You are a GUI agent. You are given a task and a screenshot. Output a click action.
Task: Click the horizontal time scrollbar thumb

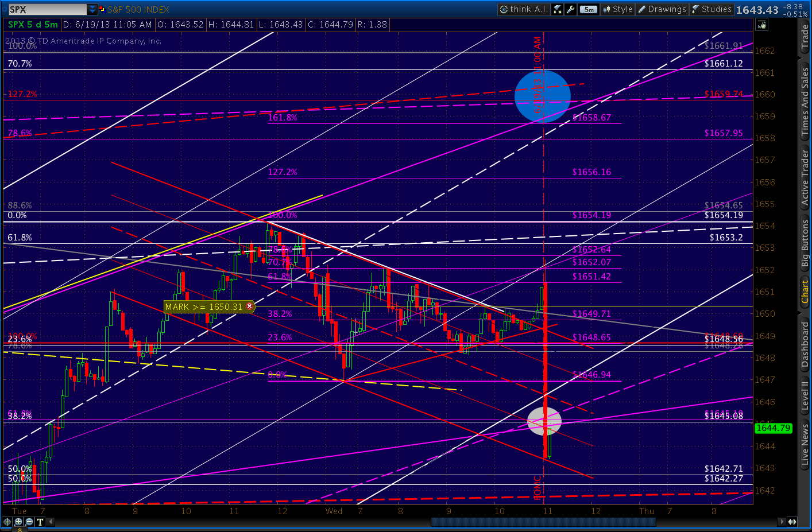(x=543, y=522)
